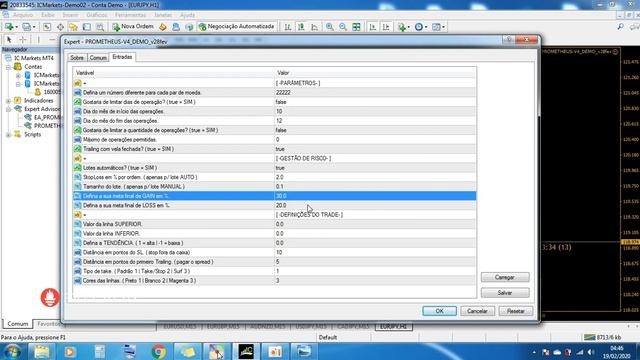Click the Resetar button

click(x=516, y=311)
